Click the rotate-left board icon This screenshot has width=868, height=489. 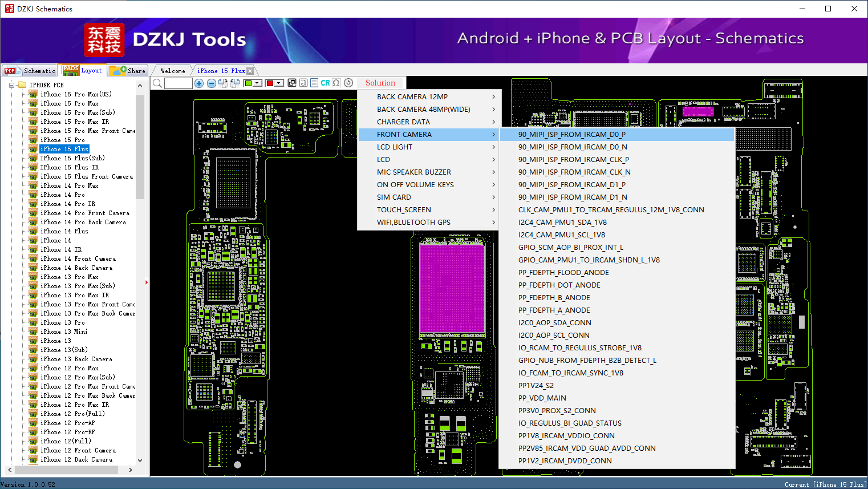(x=235, y=83)
